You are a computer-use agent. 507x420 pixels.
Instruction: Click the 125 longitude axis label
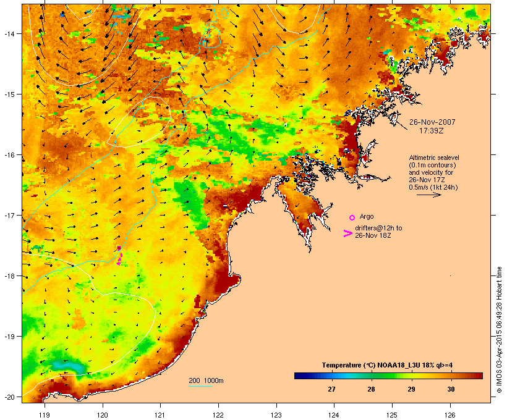(x=392, y=415)
